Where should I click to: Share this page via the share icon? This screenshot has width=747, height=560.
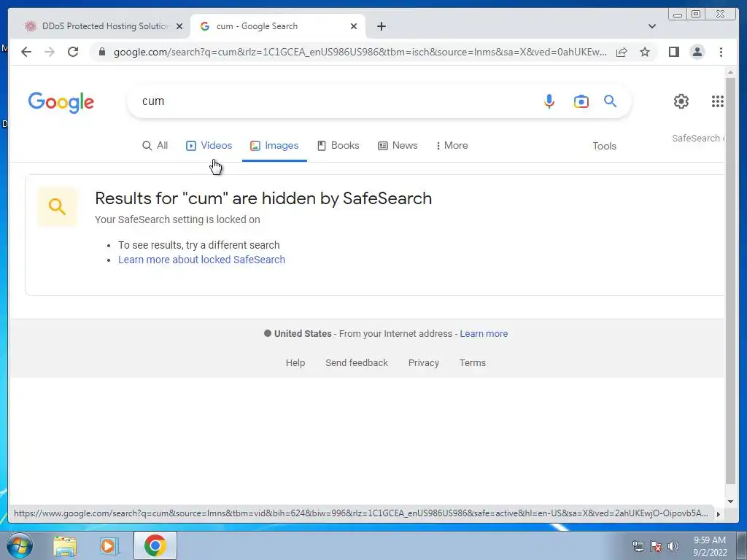pos(622,52)
